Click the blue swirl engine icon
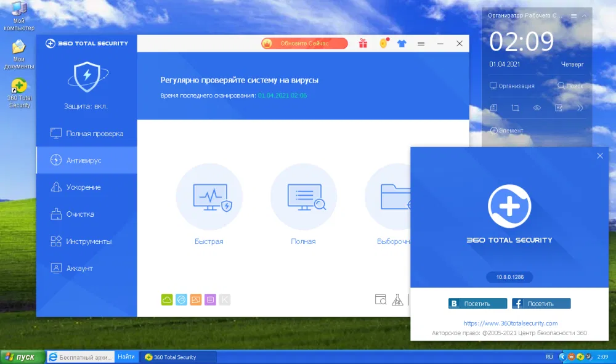Screen dimensions: 616x364 click(x=181, y=299)
